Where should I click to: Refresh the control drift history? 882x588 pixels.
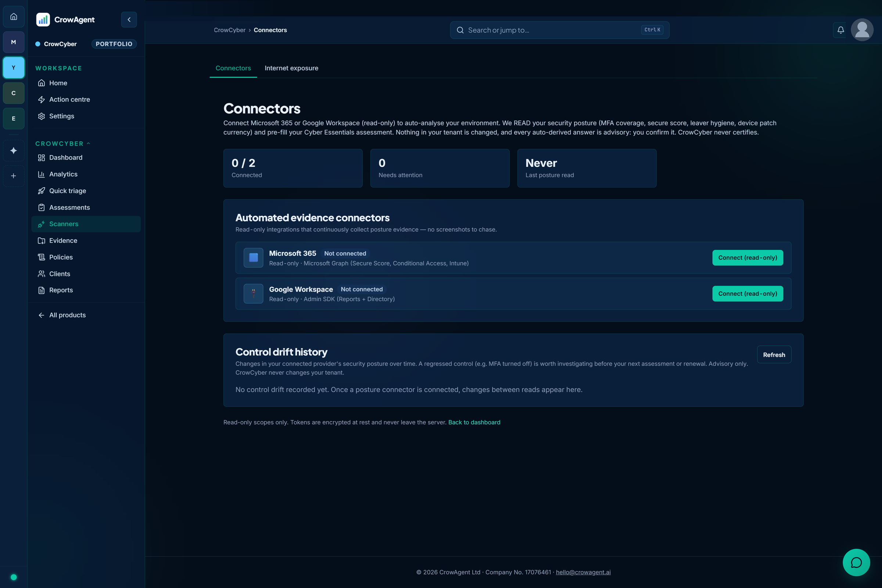tap(774, 355)
